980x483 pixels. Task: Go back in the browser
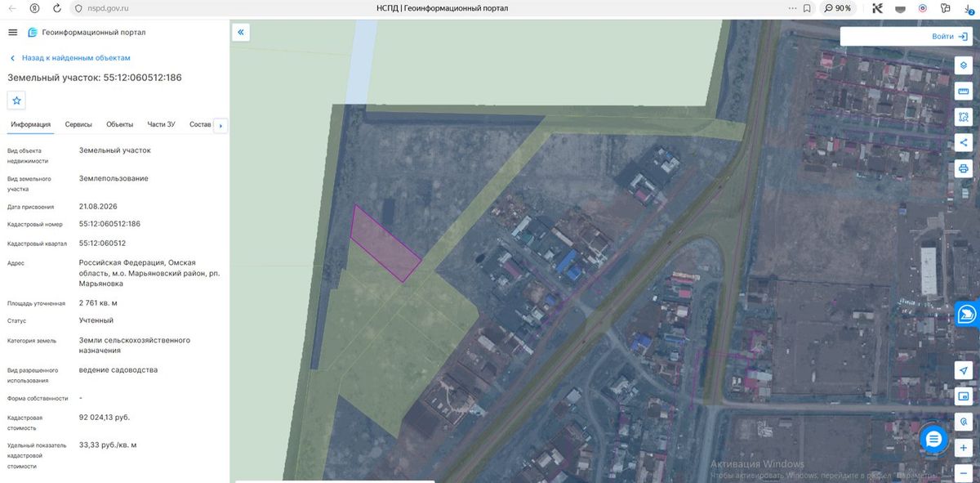(x=11, y=8)
